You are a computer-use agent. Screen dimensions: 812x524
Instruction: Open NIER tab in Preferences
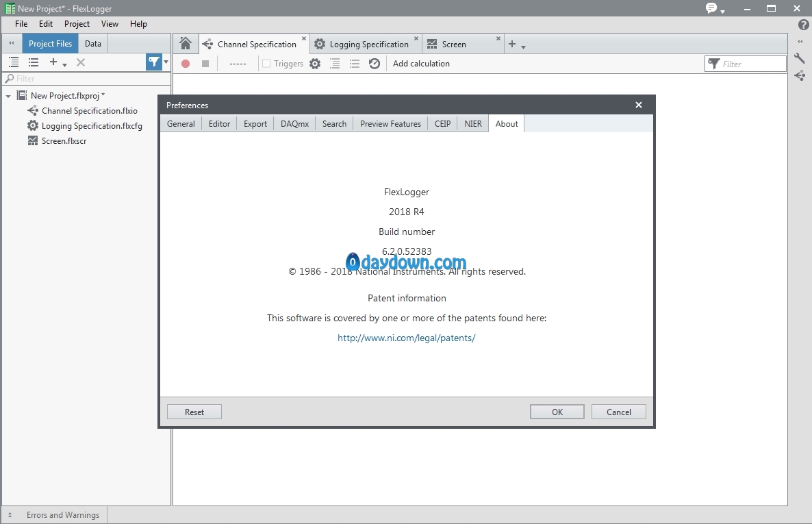(473, 123)
